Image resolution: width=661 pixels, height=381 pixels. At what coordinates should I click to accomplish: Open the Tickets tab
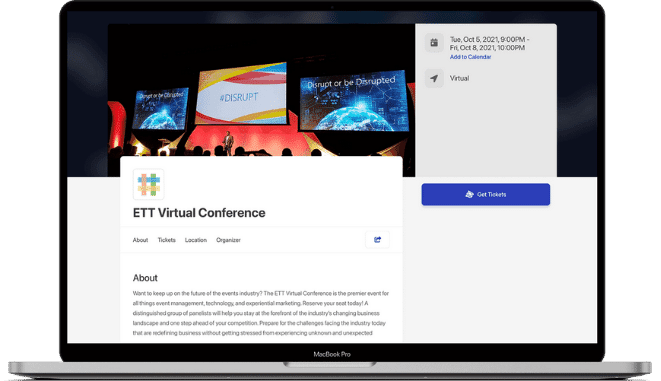(167, 240)
